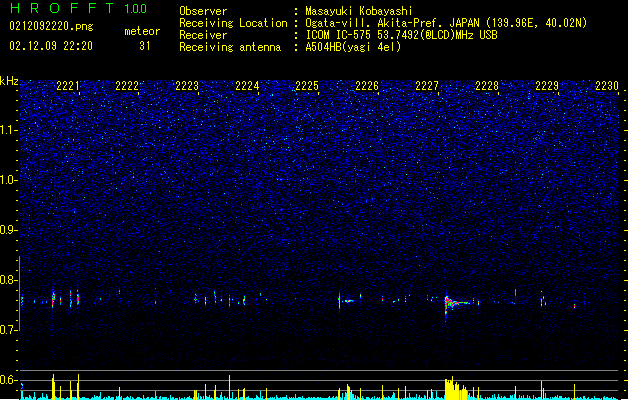Screen dimensions: 629x400
Task: Click the 2221 time marker
Action: [x=68, y=86]
